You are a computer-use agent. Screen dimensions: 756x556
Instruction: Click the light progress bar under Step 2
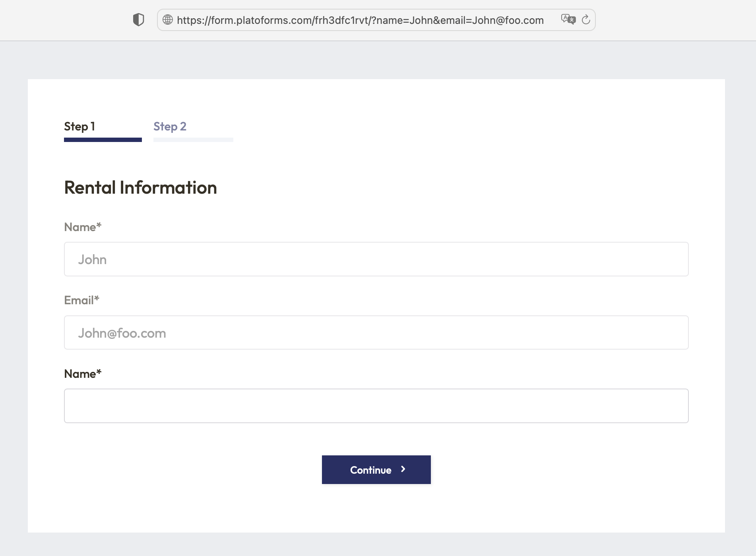[193, 140]
